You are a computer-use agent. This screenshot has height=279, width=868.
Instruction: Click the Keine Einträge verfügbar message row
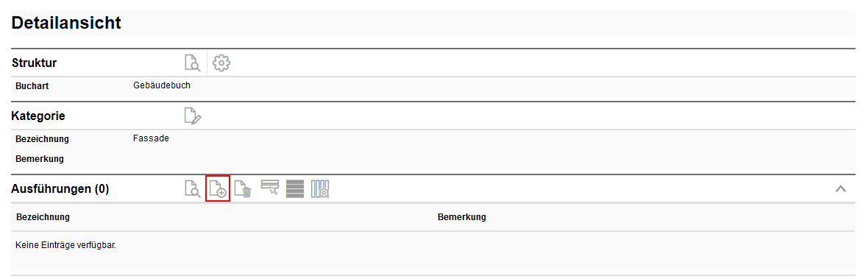[433, 251]
